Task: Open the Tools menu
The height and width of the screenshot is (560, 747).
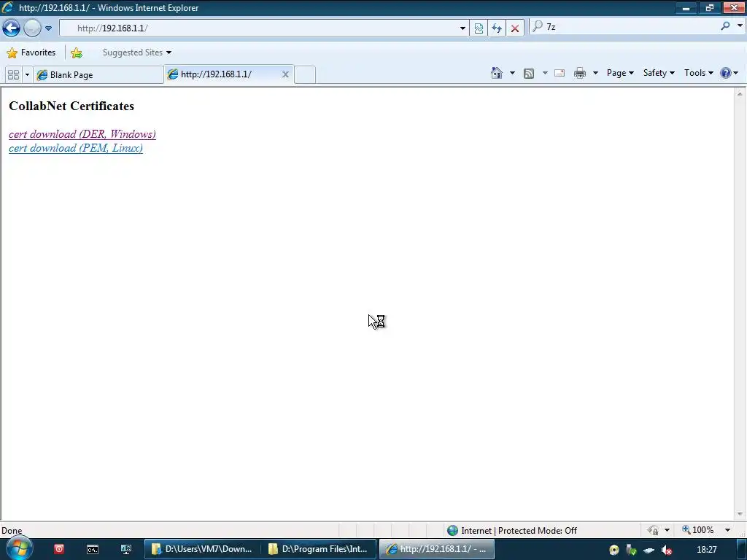Action: point(698,73)
